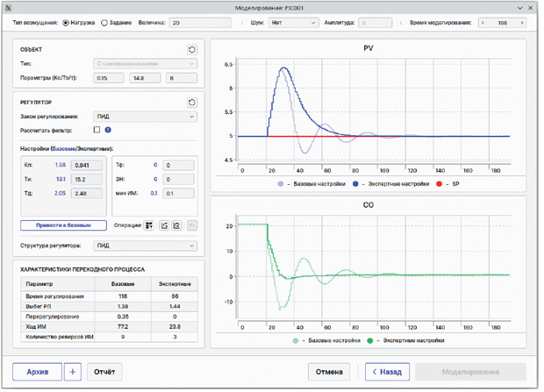Select the Задание disturbance radio
544x392 pixels.
(104, 23)
